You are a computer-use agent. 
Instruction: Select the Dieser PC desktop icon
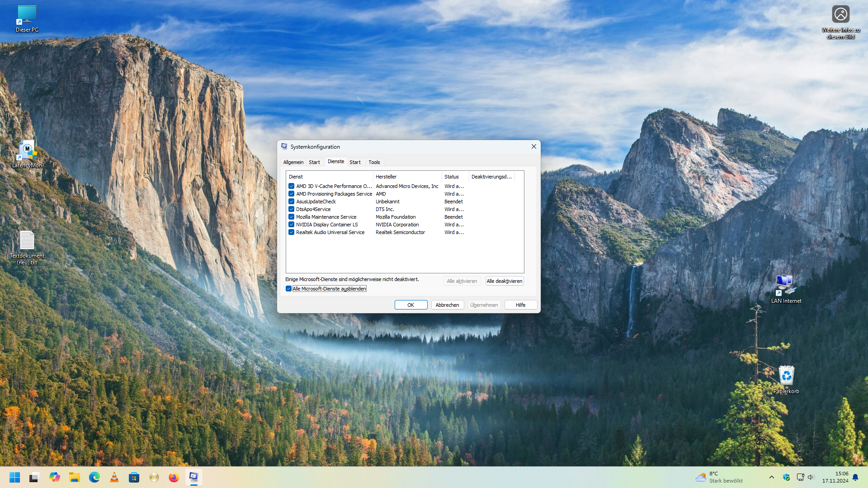pos(27,16)
